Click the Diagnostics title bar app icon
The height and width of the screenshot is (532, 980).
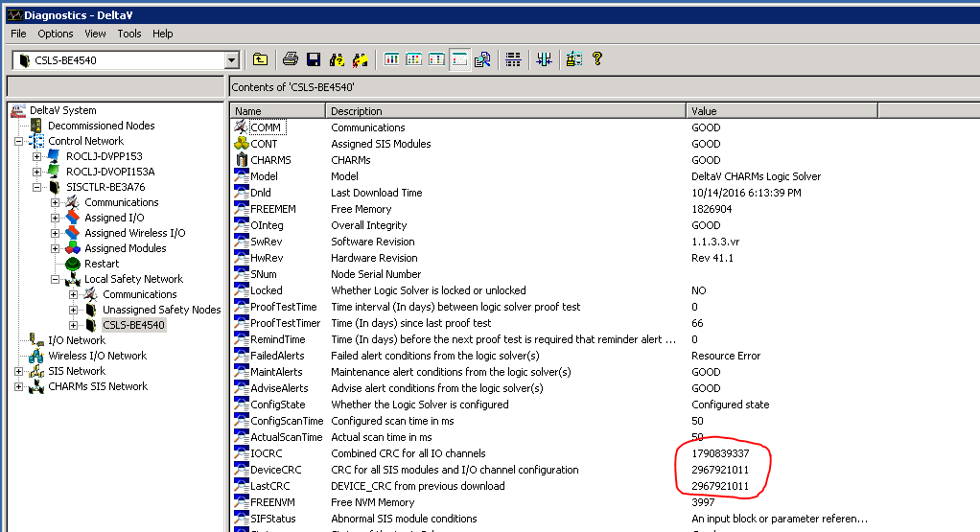click(x=14, y=15)
